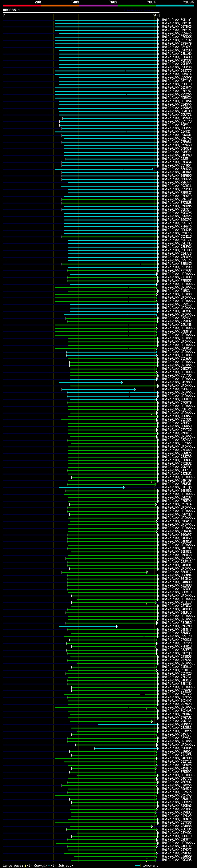Open hit UniRef100_B0M1B1

pos(177,23)
